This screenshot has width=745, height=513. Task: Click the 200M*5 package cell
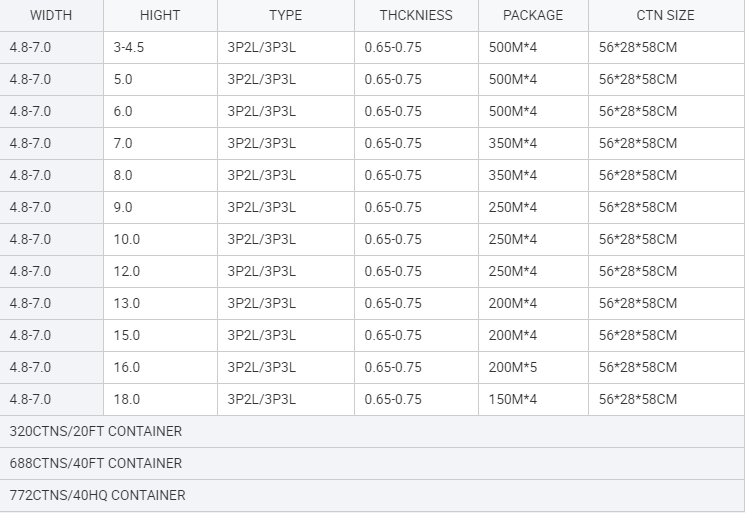click(533, 367)
